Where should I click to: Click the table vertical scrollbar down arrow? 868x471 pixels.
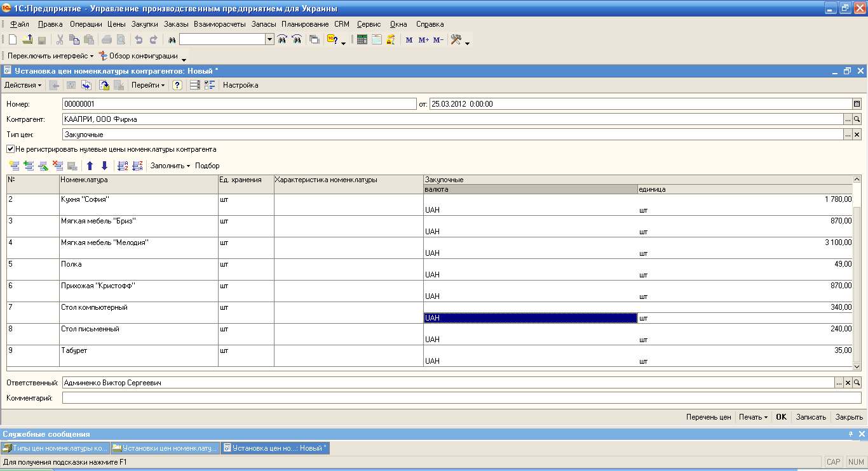857,366
